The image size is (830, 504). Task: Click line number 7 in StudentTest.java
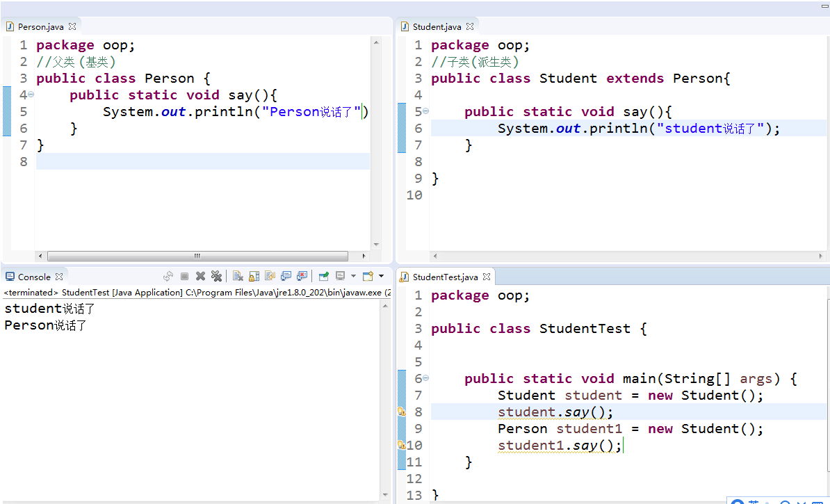point(418,395)
